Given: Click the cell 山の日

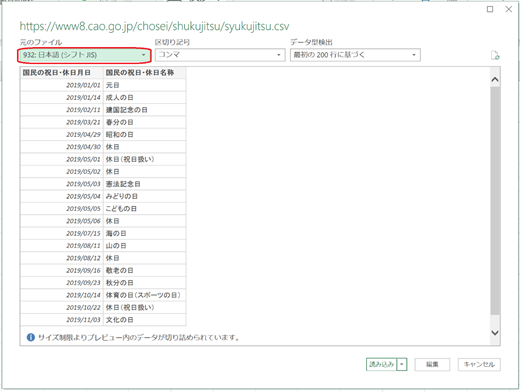Looking at the screenshot, I should (144, 246).
